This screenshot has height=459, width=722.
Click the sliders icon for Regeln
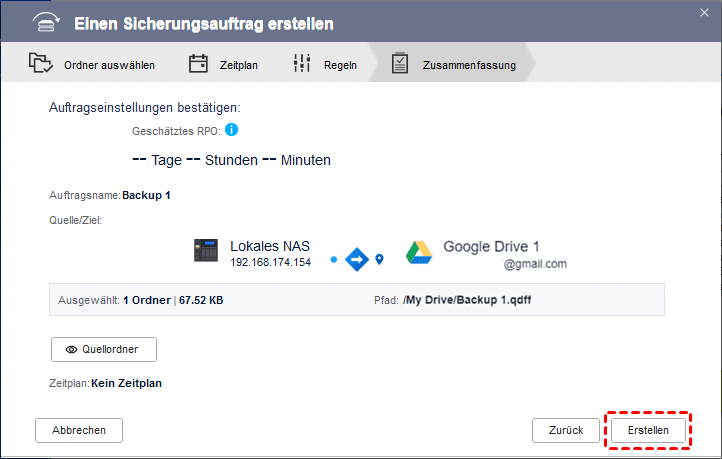pos(302,65)
